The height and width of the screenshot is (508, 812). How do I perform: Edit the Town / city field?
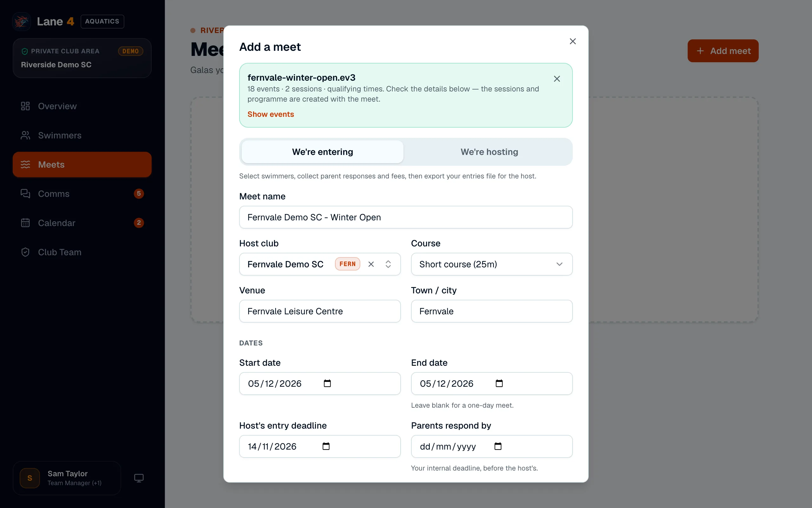[492, 311]
